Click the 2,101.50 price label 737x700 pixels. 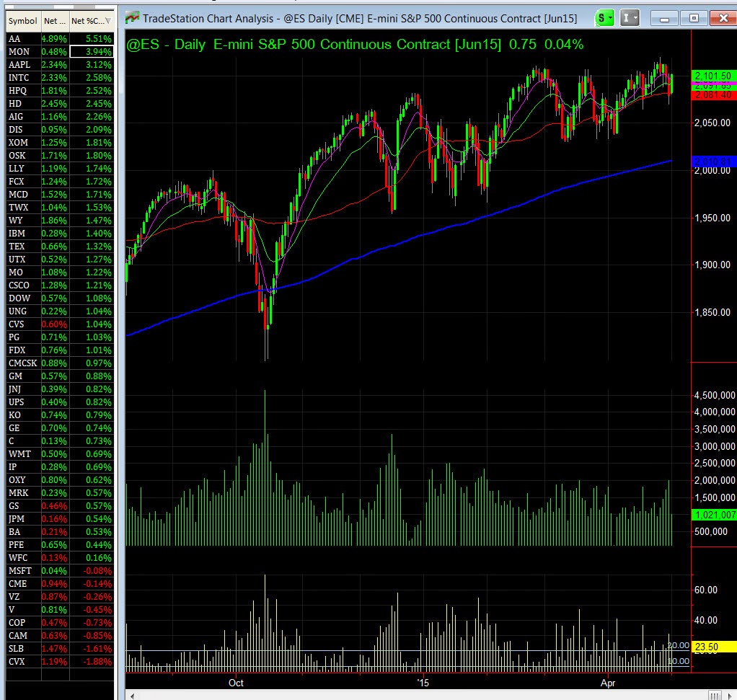(x=713, y=76)
